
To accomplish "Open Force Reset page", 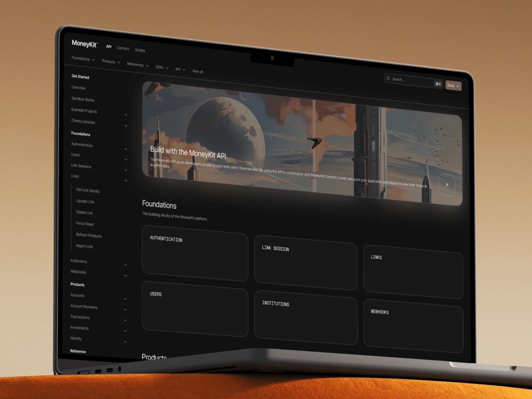I will (85, 224).
